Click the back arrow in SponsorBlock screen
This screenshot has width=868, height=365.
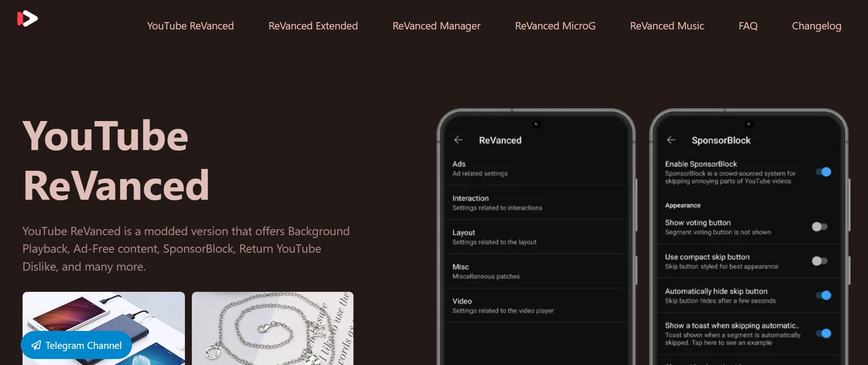point(671,140)
